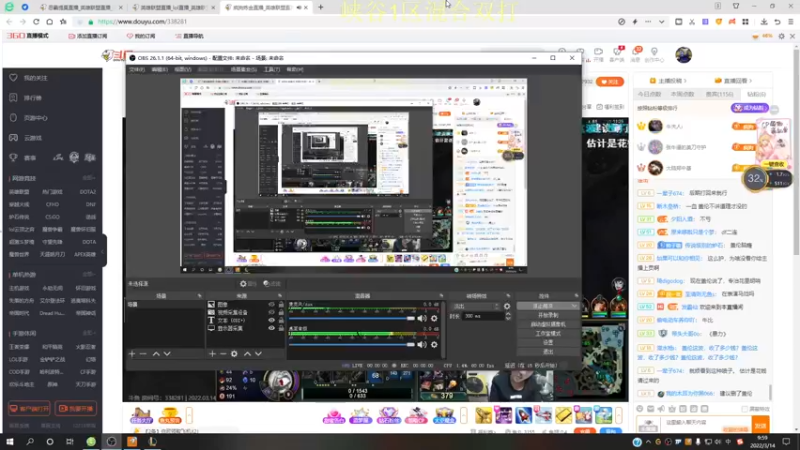Image resolution: width=800 pixels, height=450 pixels.
Task: Open OBS 编辑(E) menu
Action: point(160,69)
